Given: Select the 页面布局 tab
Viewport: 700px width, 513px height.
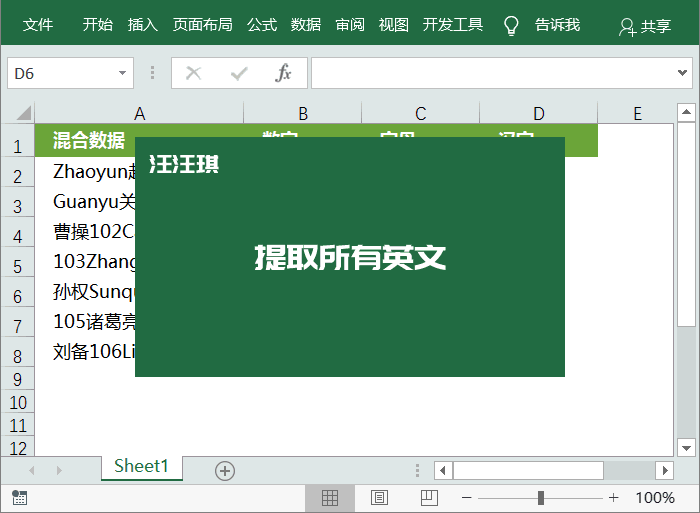Looking at the screenshot, I should (x=203, y=25).
